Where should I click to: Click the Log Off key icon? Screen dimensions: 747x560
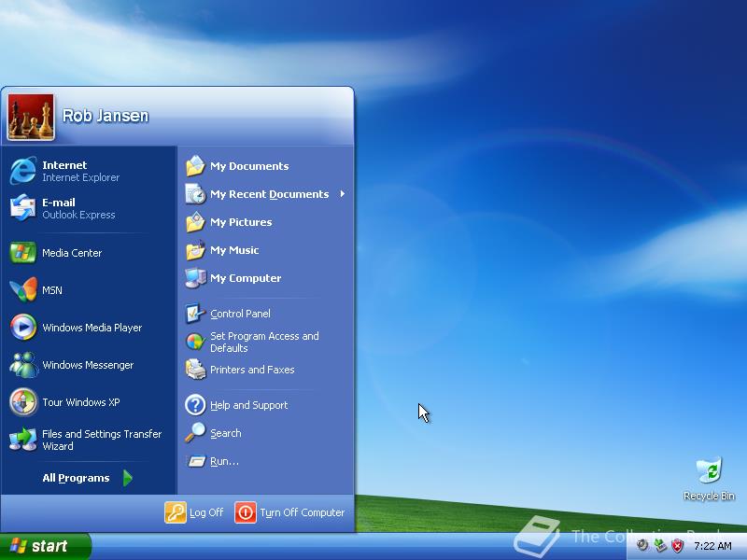coord(176,512)
